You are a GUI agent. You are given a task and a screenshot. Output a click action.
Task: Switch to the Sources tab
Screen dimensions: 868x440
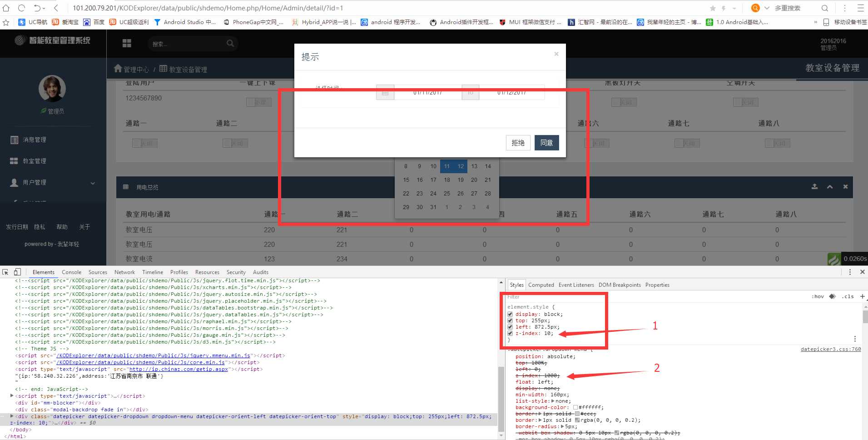[98, 272]
